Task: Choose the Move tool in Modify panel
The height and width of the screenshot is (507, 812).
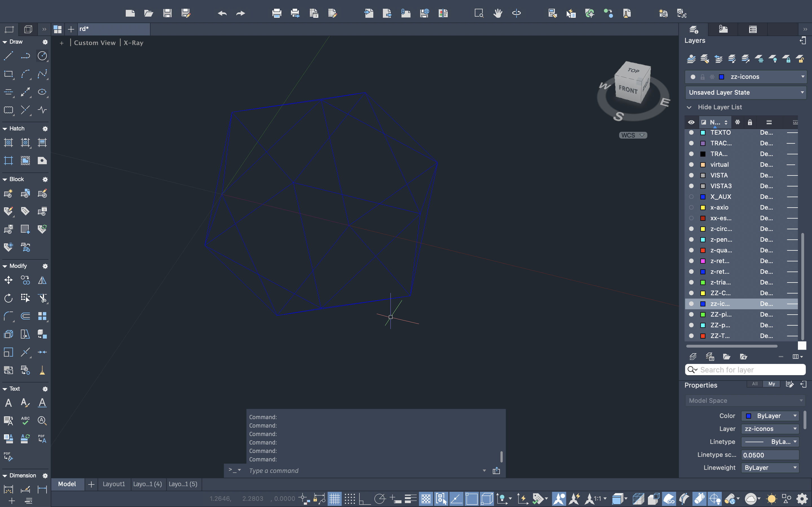Action: [8, 280]
